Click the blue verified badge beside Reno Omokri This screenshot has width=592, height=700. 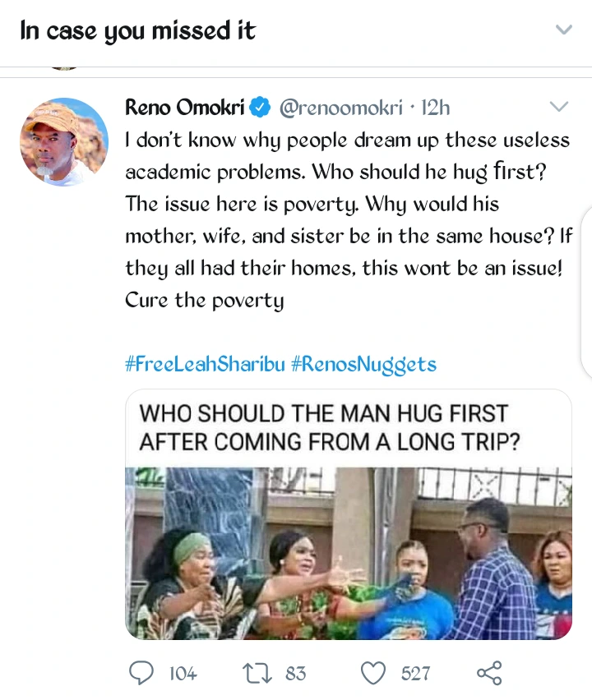261,108
